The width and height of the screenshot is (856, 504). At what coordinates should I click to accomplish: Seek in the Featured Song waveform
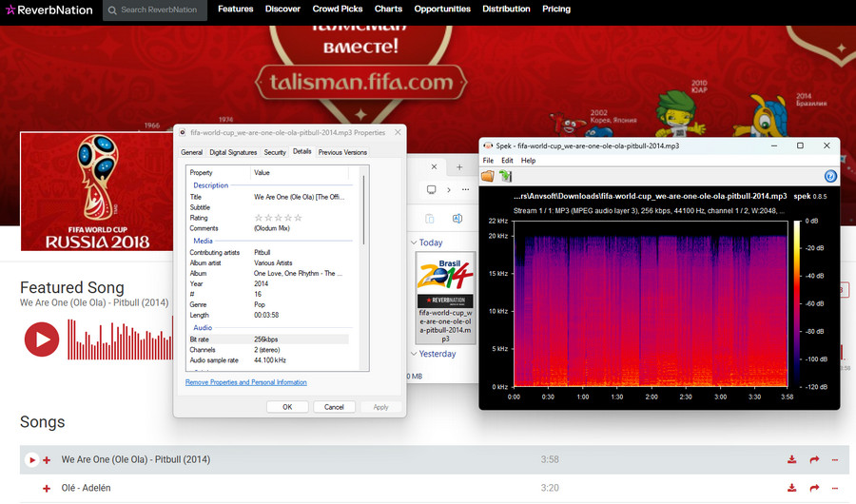[120, 339]
